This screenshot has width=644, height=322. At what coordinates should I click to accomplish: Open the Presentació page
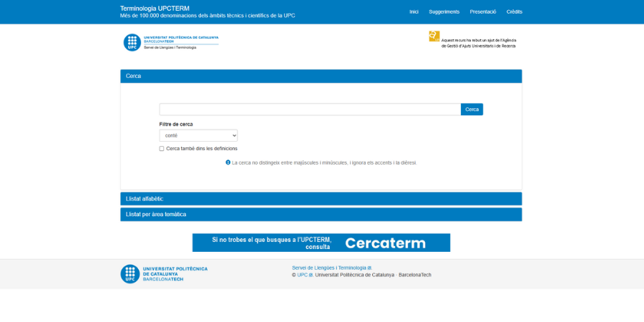tap(483, 12)
